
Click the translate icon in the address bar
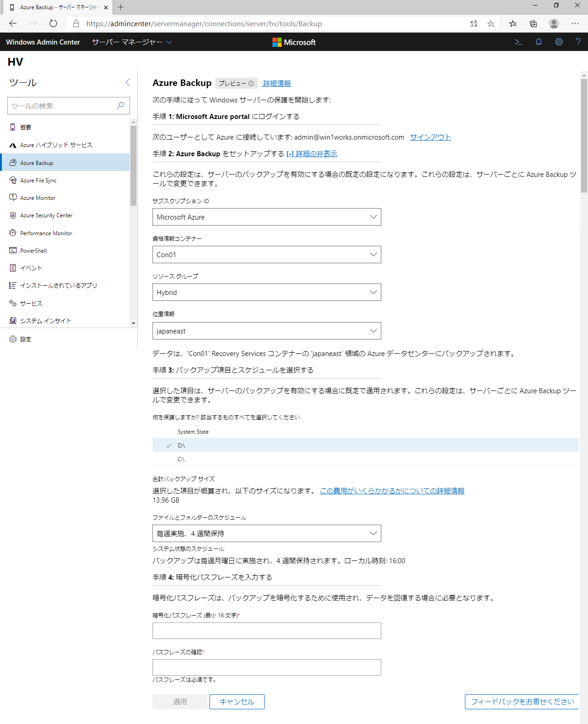[x=474, y=23]
